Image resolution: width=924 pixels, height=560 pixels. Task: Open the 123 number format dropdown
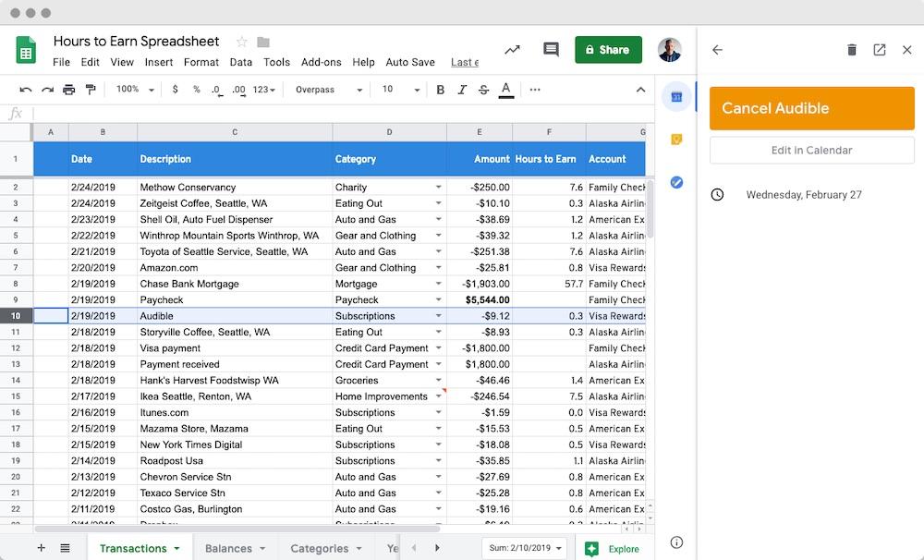pyautogui.click(x=264, y=90)
